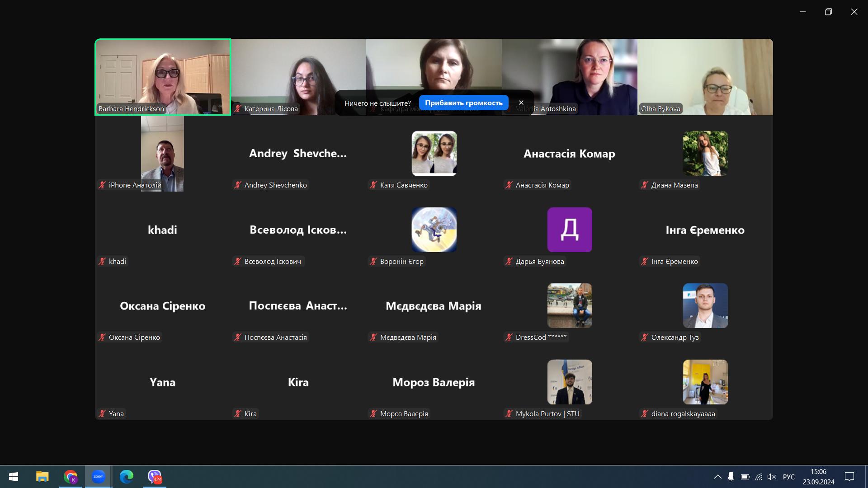Click muted mic icon beside diana rogalskayaaaa

click(x=645, y=414)
